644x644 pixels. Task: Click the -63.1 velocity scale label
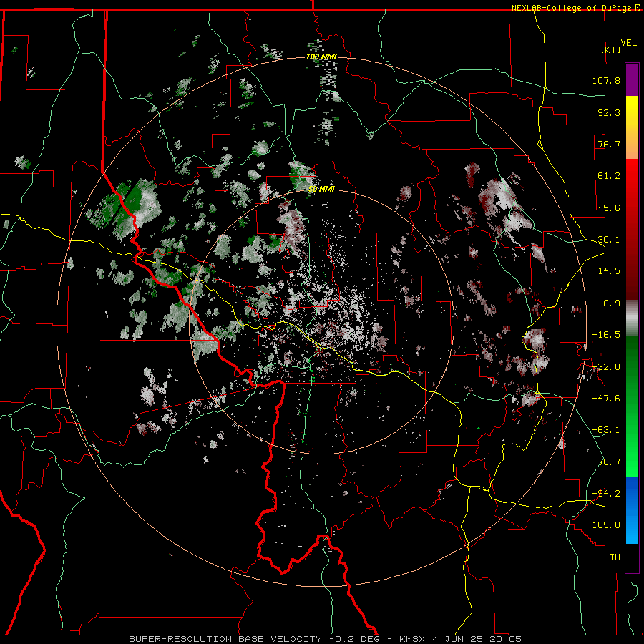pyautogui.click(x=606, y=430)
